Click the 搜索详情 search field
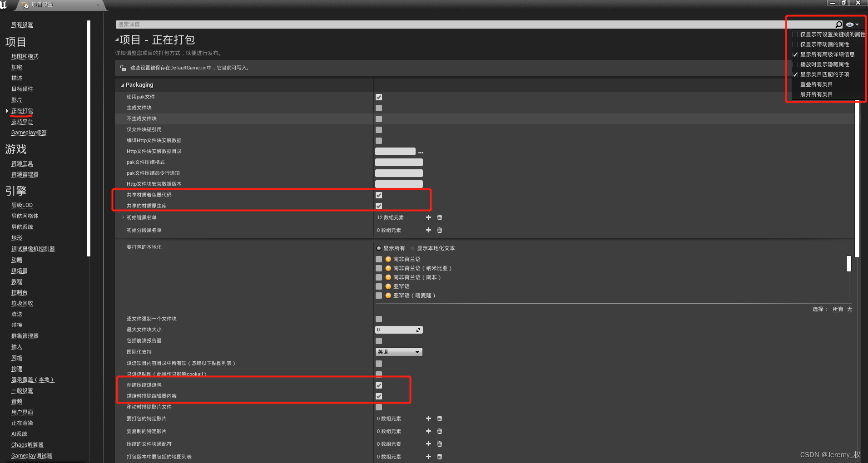The image size is (868, 463). coord(475,25)
